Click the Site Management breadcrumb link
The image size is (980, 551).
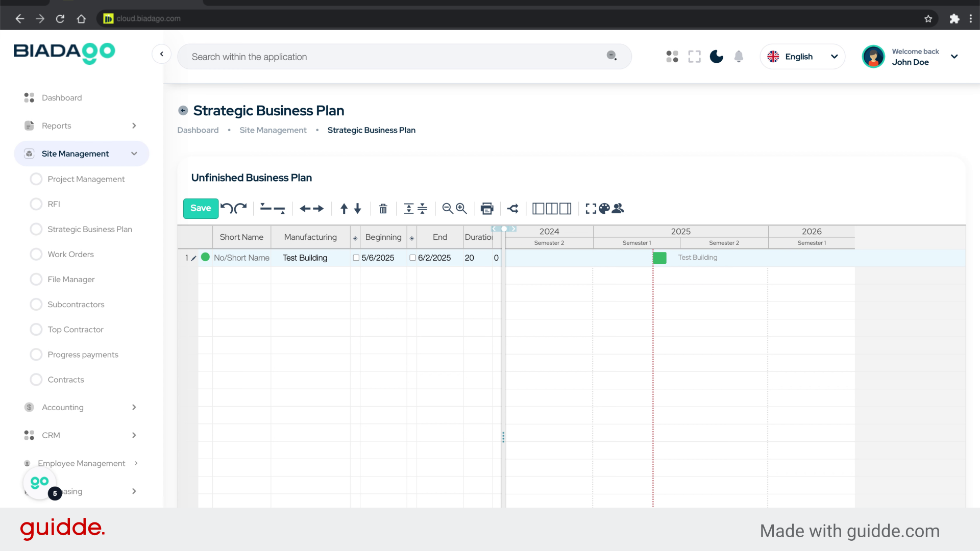(273, 130)
